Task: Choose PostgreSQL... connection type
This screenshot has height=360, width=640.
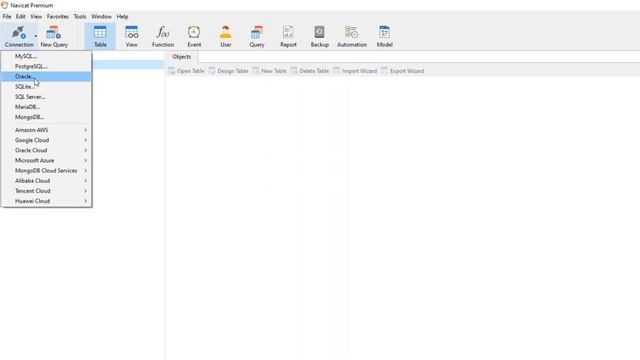Action: (x=46, y=66)
